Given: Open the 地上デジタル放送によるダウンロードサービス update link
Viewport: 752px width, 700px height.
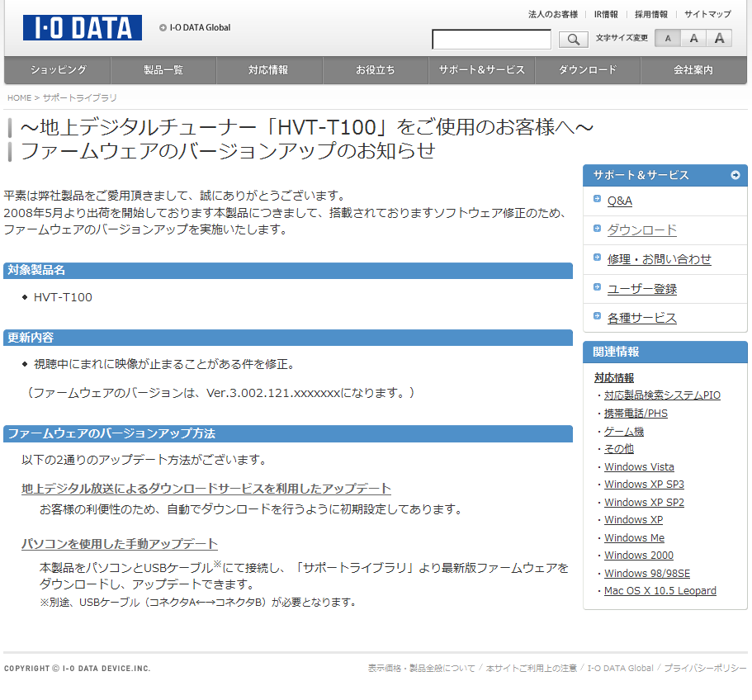Looking at the screenshot, I should click(x=206, y=489).
